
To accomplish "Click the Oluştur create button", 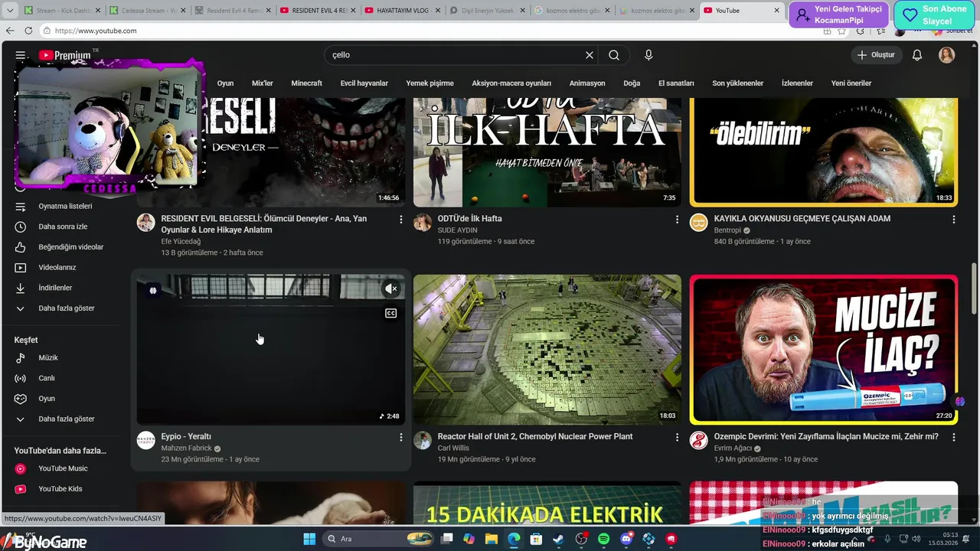I will [876, 55].
